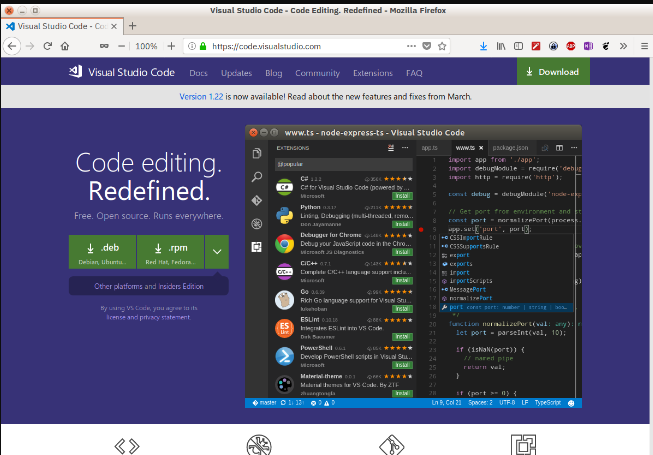Open the privacy statement link

(x=164, y=317)
